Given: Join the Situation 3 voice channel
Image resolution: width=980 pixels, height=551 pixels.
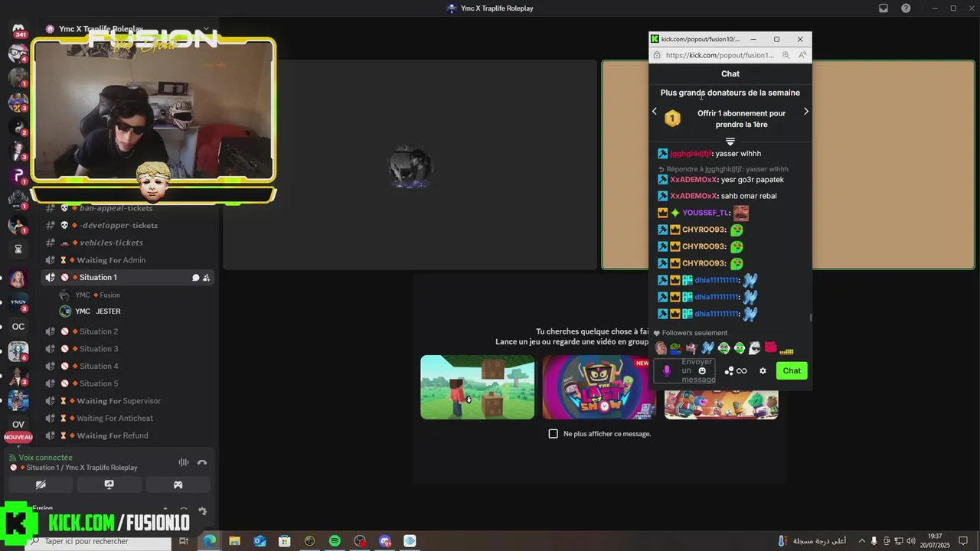Looking at the screenshot, I should [128, 349].
